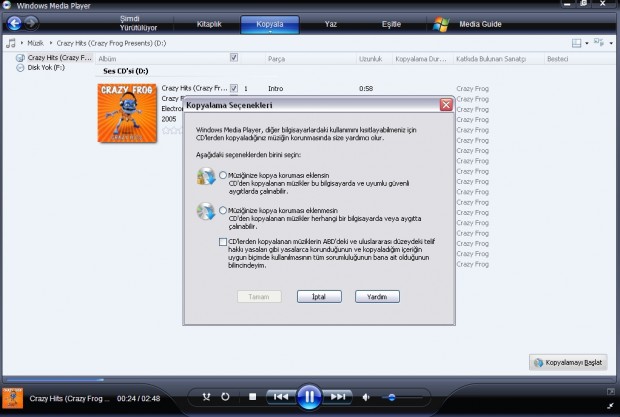
Task: Click full screen icon above compact mode
Action: [611, 392]
